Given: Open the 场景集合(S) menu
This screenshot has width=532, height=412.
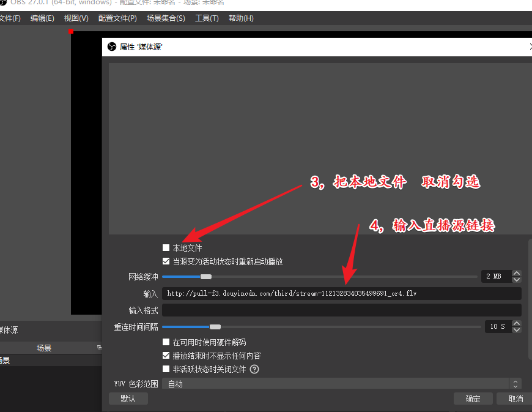Looking at the screenshot, I should tap(166, 18).
